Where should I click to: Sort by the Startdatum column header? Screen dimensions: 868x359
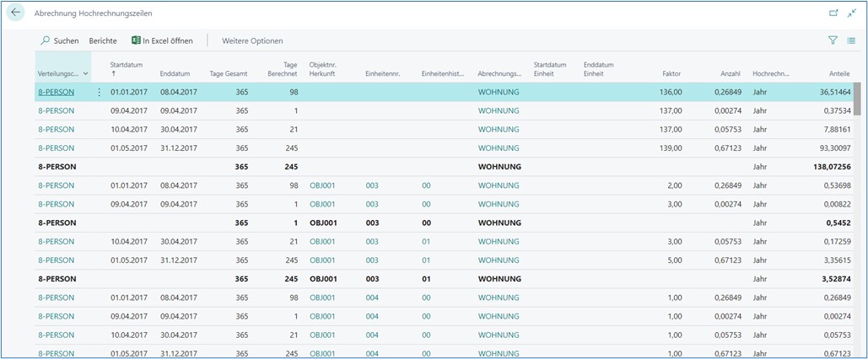click(126, 65)
